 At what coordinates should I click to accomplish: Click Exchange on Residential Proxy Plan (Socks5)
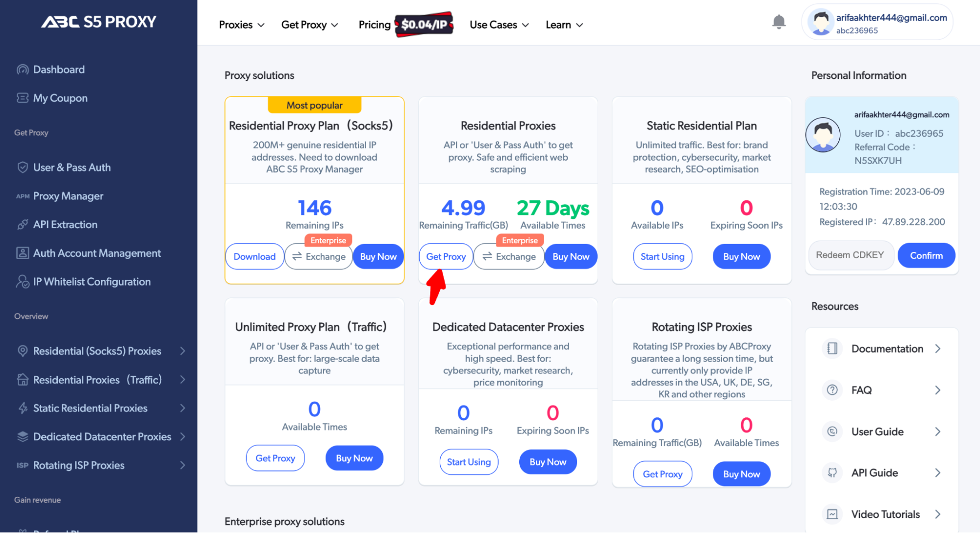coord(319,257)
